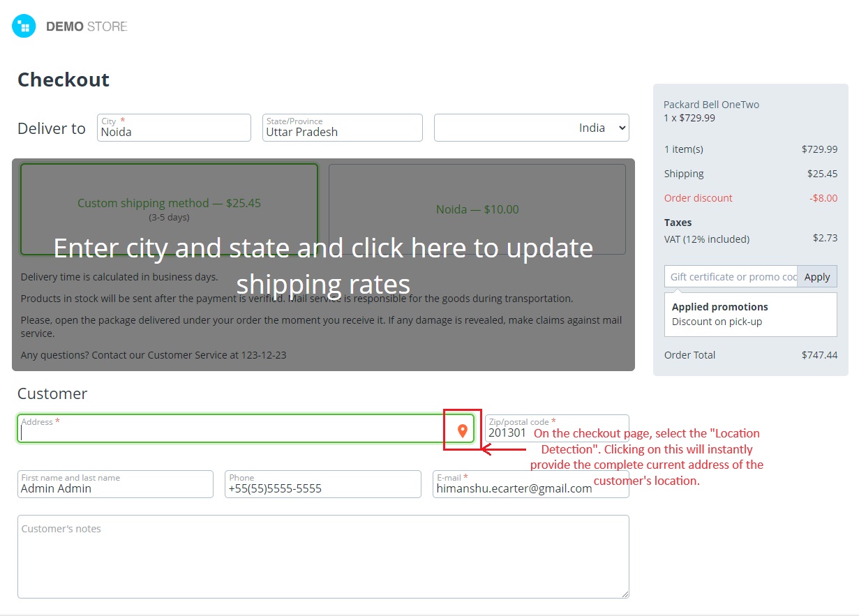Click the Packard Bell OneTwo product name
The width and height of the screenshot is (859, 616).
tap(711, 105)
